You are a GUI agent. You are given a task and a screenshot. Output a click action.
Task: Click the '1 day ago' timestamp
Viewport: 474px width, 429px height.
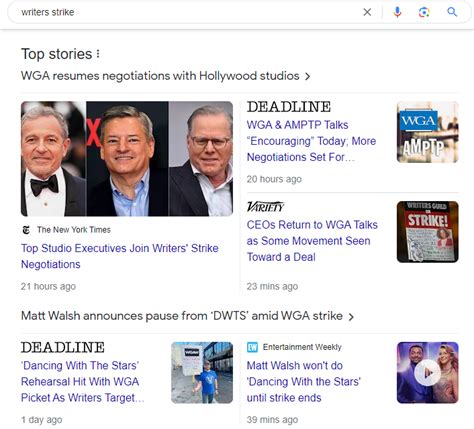click(42, 420)
